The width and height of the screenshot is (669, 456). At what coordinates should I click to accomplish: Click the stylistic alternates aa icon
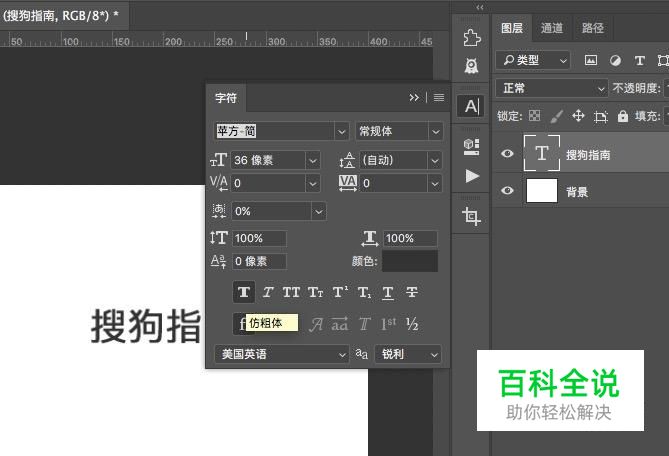340,325
